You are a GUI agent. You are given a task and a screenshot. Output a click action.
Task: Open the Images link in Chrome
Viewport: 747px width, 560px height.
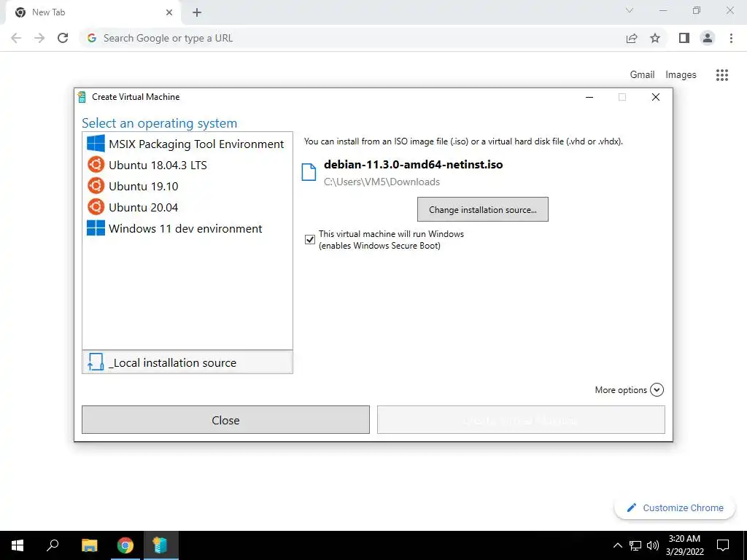681,75
